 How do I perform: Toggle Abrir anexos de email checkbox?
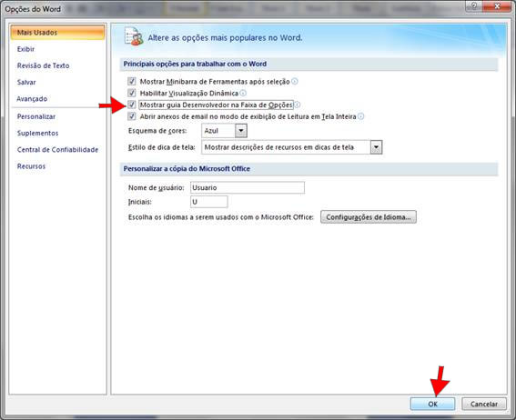click(x=132, y=116)
